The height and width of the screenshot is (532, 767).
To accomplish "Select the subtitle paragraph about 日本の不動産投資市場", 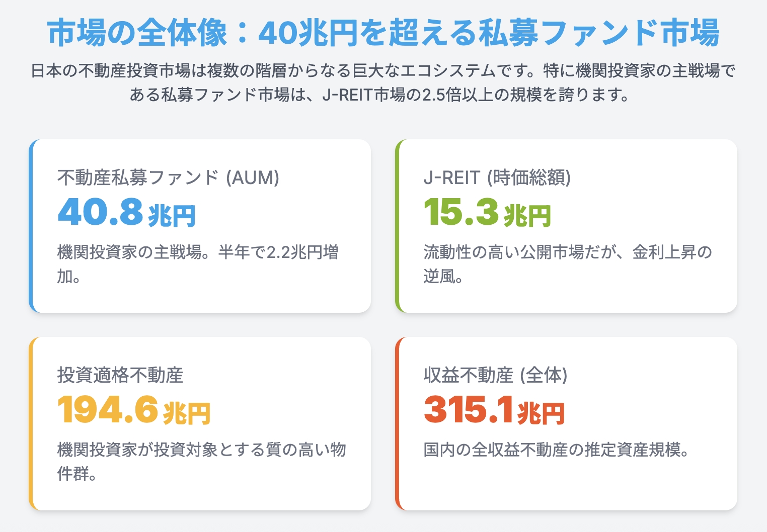I will tap(383, 82).
